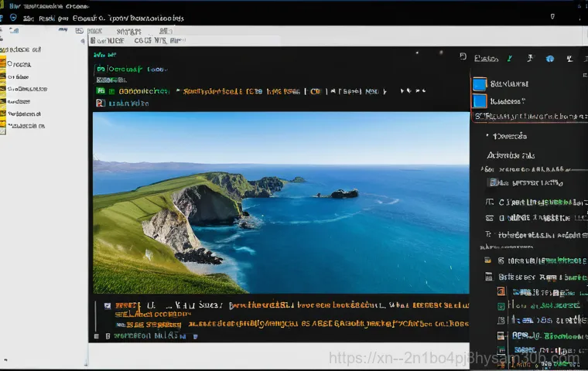Select the upper blue square item in right panel
The width and height of the screenshot is (588, 371).
[x=479, y=84]
